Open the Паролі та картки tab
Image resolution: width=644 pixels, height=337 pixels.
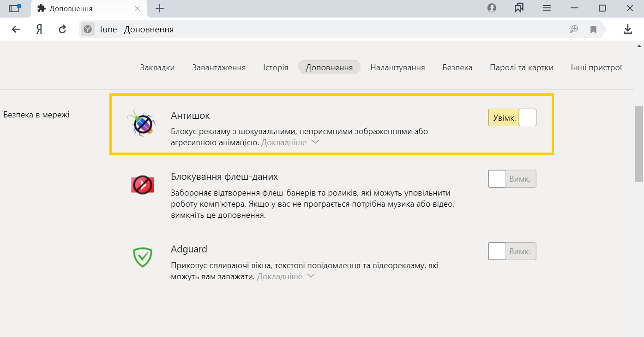[521, 67]
